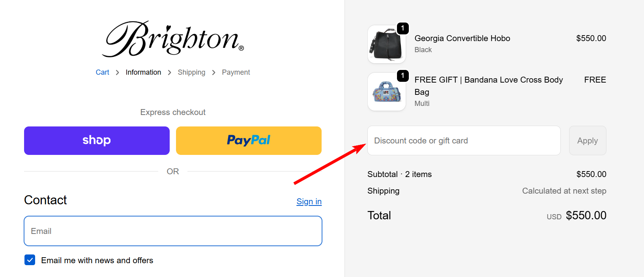Select the Georgia Convertible Hobo product name
Screen dimensions: 644x277
pos(462,38)
